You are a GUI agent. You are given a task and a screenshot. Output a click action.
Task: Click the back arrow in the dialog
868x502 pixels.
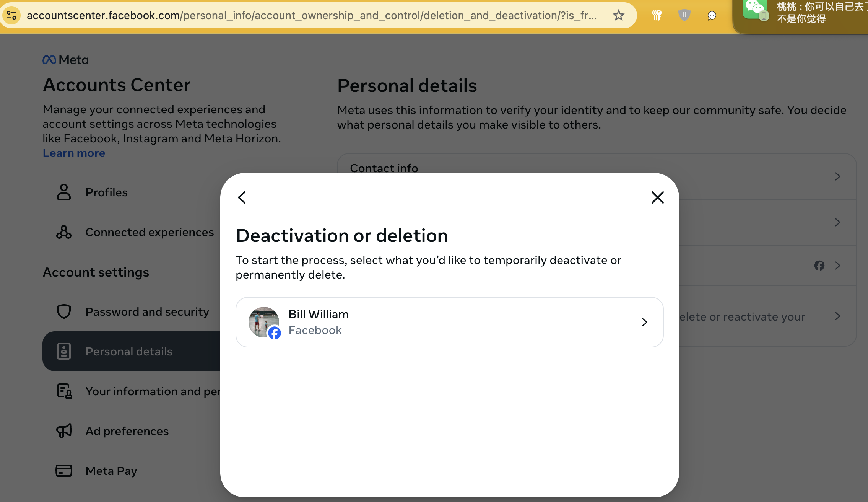click(x=242, y=197)
